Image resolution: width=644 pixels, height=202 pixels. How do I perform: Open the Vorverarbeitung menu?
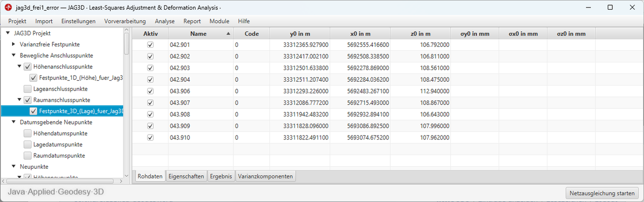coord(125,21)
